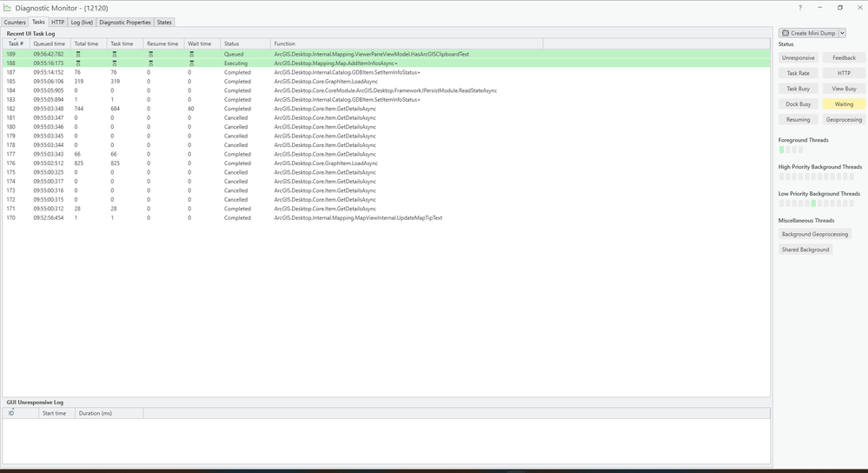This screenshot has height=473, width=868.
Task: Click the Background Geoprocessing thread button
Action: pyautogui.click(x=815, y=234)
